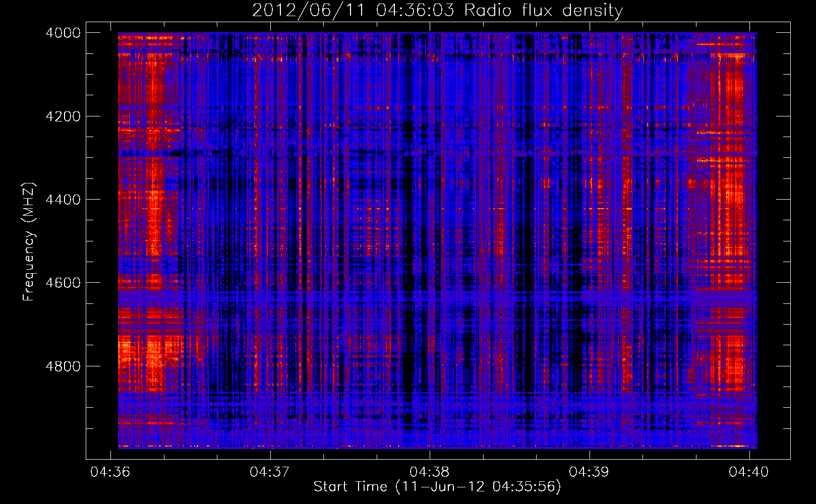Click the 04:38 time axis label
Image resolution: width=816 pixels, height=504 pixels.
pos(429,472)
